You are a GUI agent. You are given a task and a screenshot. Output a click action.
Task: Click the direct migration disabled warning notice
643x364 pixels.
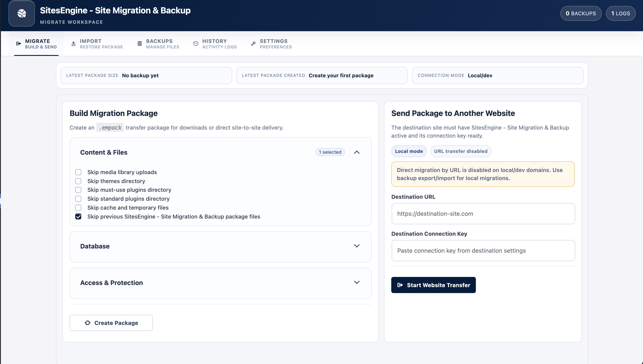pos(483,174)
